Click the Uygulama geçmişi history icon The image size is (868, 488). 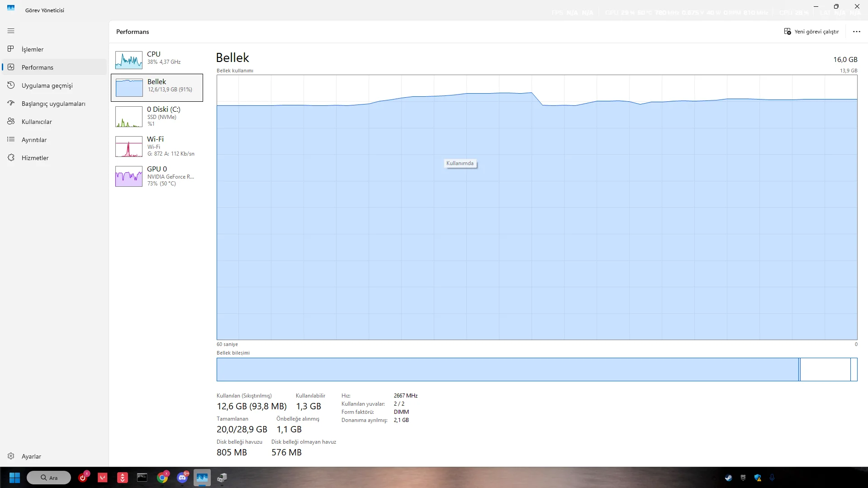(x=11, y=85)
